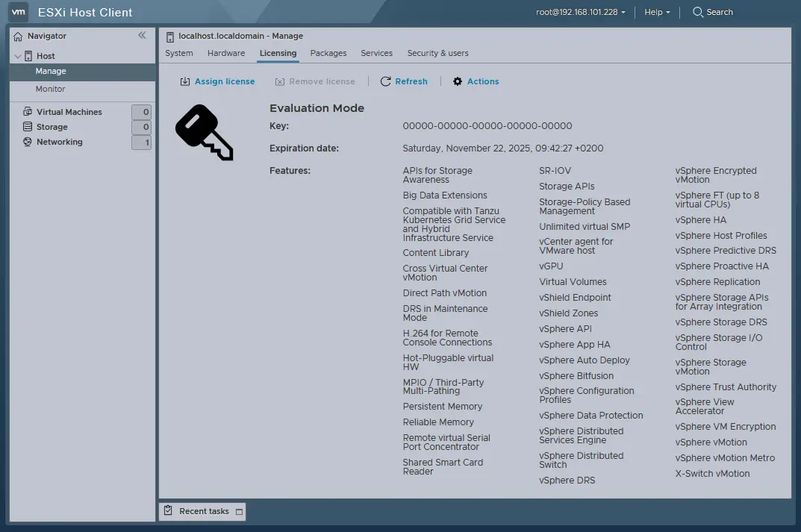Click the Refresh circular arrow icon
This screenshot has width=801, height=532.
386,81
